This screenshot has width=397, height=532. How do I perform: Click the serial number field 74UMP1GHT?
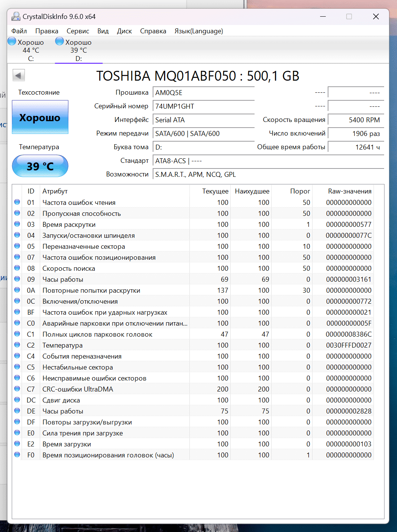[203, 106]
